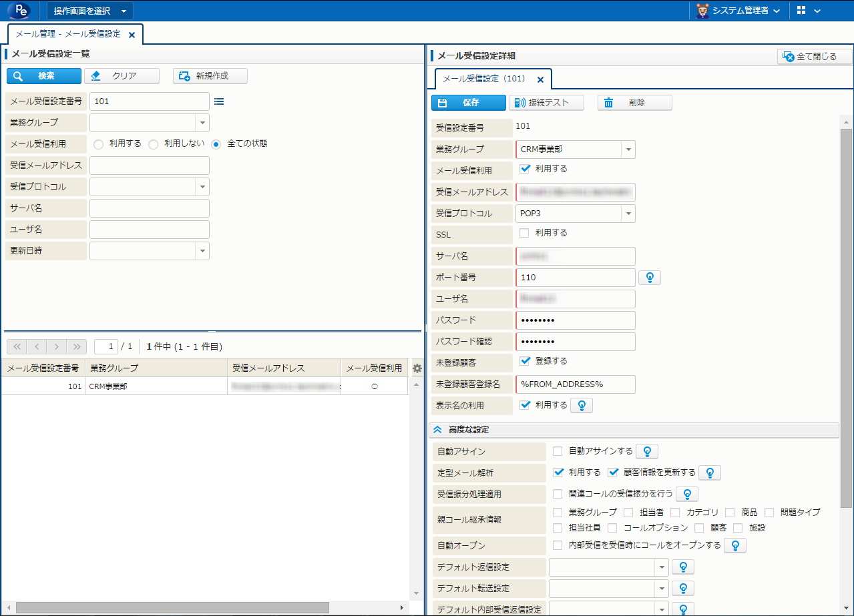Image resolution: width=854 pixels, height=616 pixels.
Task: Expand the 業務グループ search filter dropdown
Action: point(202,123)
